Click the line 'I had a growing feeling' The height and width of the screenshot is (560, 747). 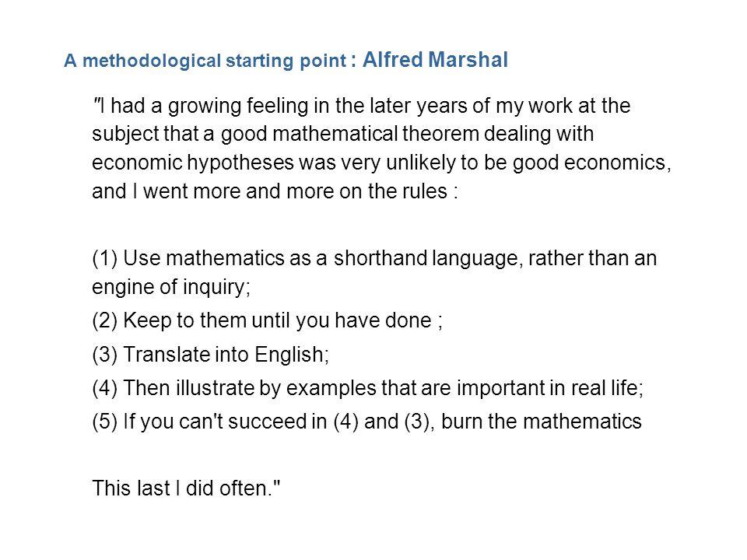[x=362, y=106]
